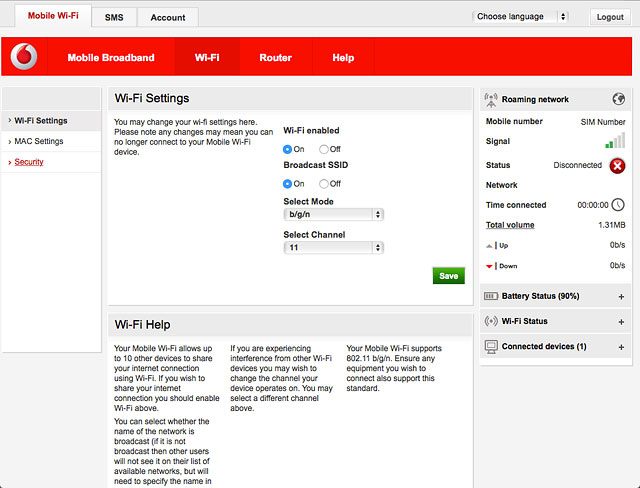Log out using the Logout button
Viewport: 640px width, 488px height.
609,17
